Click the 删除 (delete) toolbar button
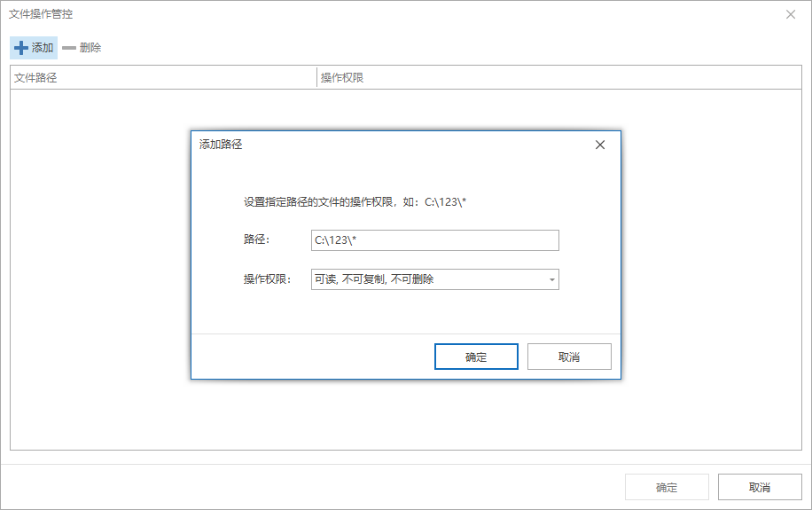The height and width of the screenshot is (510, 812). coord(82,48)
